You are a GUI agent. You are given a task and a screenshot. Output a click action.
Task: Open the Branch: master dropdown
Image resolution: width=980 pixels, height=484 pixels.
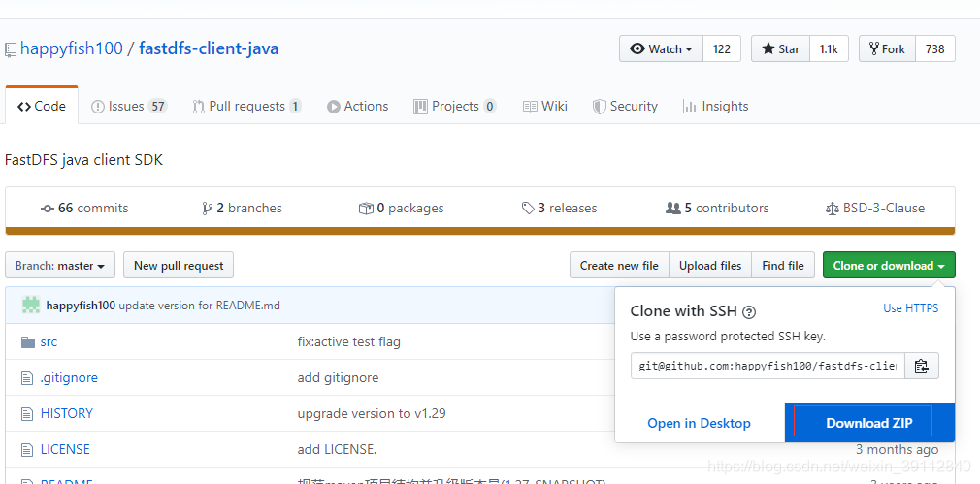click(60, 266)
